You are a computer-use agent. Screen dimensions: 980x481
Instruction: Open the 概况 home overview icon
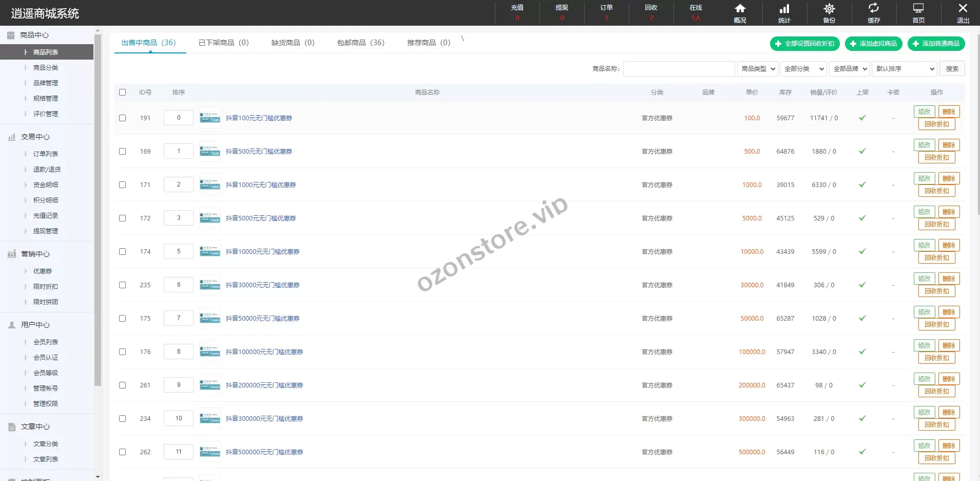(x=740, y=9)
